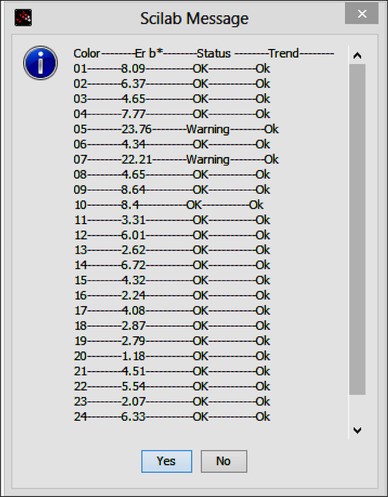Click the scrollbar up arrow
The width and height of the screenshot is (388, 497).
pos(357,55)
